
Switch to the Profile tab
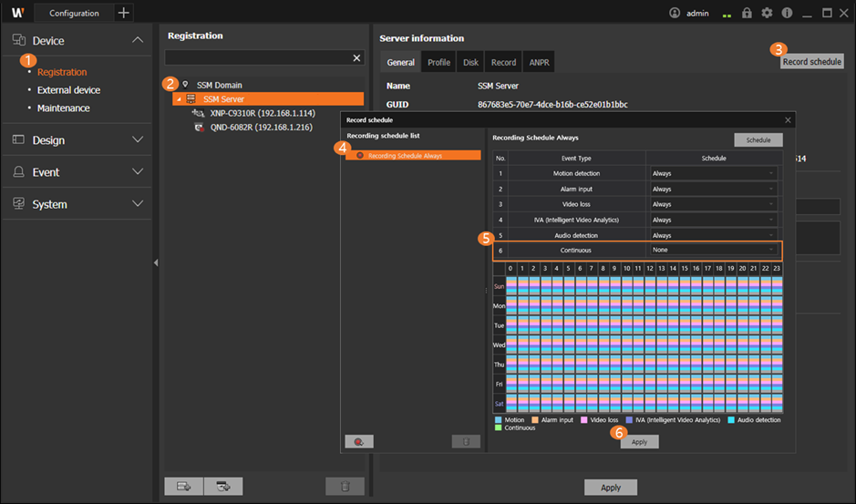click(438, 63)
